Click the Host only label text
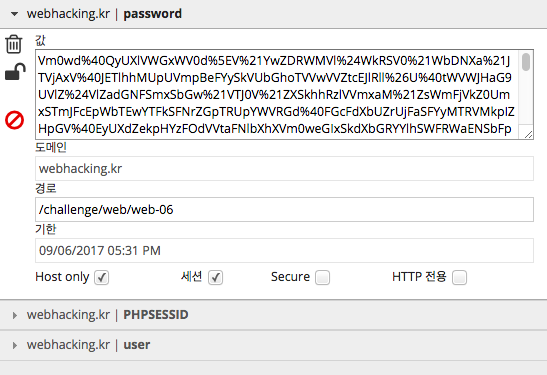 [x=62, y=277]
